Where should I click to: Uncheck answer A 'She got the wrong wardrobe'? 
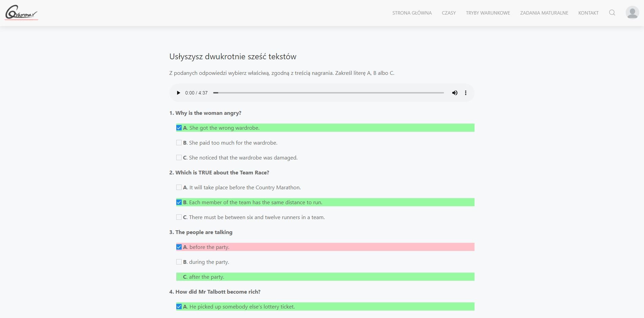(x=179, y=128)
